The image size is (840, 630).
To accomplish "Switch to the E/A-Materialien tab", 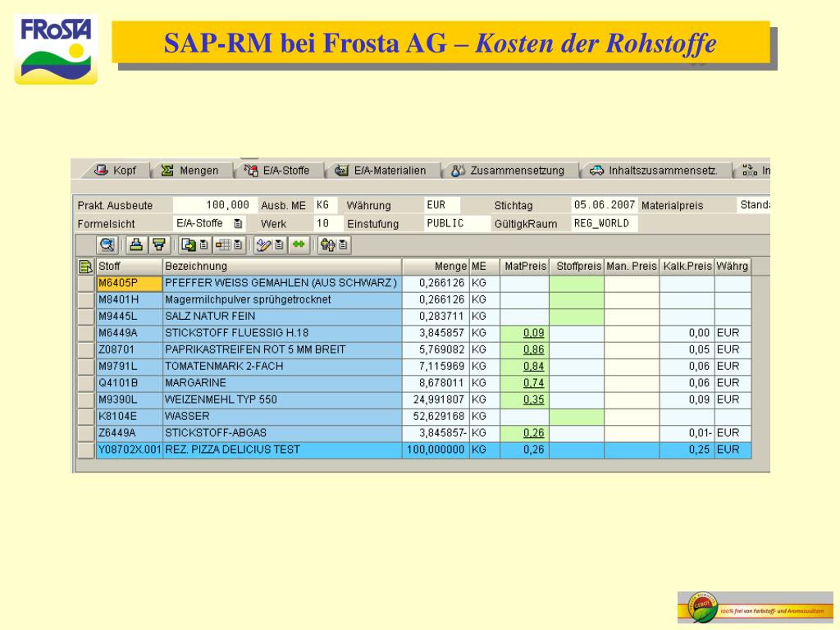I will (x=385, y=171).
